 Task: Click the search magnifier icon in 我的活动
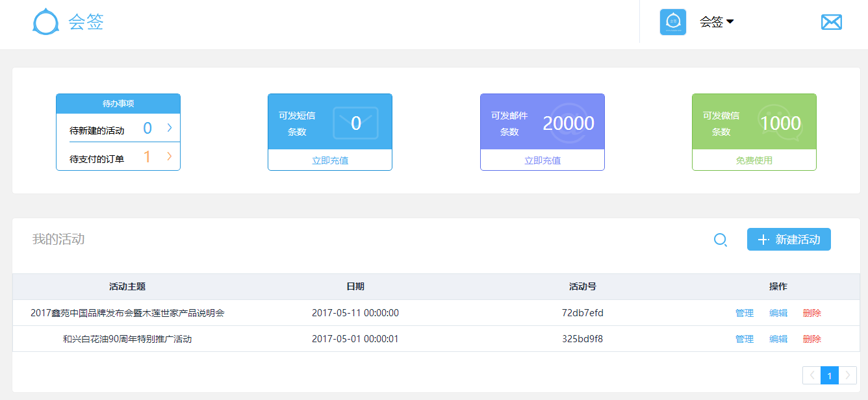[720, 240]
